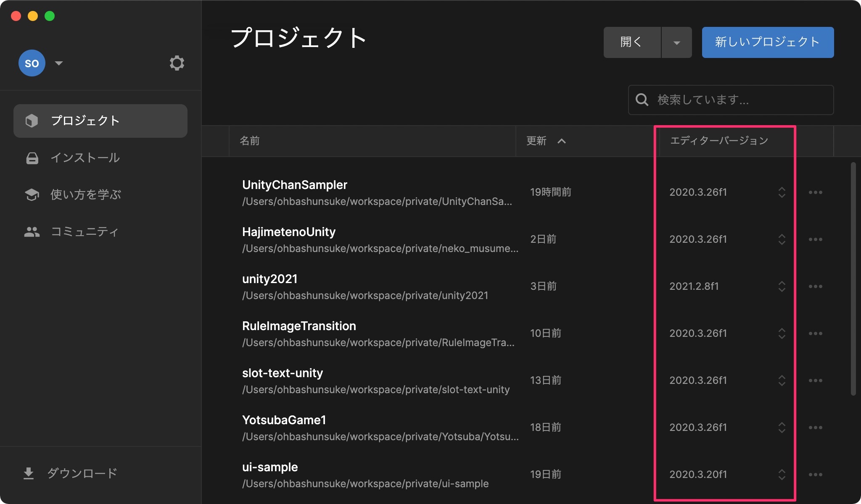
Task: Click the 2021.2.8f1 version text
Action: click(694, 286)
